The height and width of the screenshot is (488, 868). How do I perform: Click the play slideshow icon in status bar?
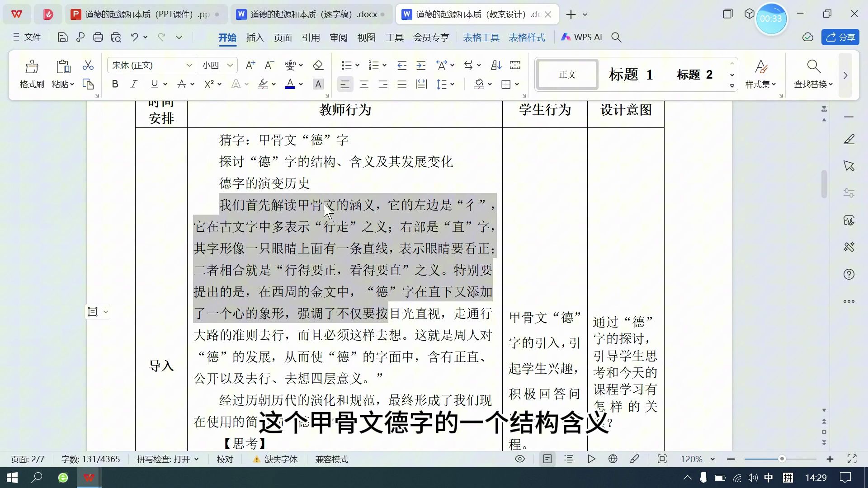point(591,459)
